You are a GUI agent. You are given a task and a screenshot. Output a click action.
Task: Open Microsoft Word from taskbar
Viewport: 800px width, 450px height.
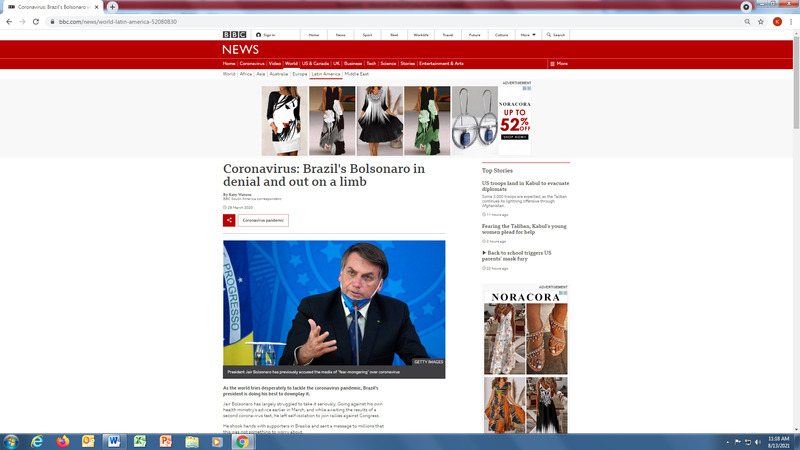pyautogui.click(x=114, y=441)
